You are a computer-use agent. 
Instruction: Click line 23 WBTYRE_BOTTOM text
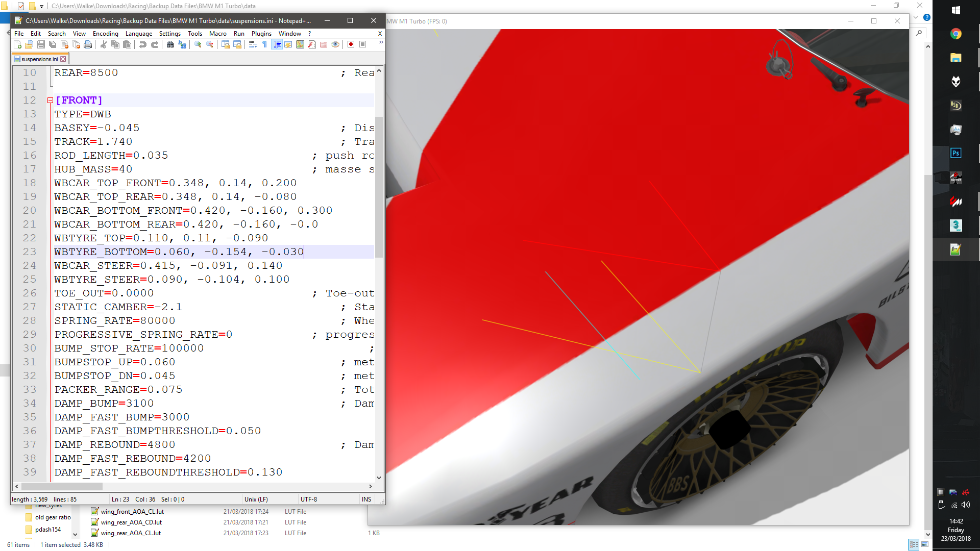[179, 252]
